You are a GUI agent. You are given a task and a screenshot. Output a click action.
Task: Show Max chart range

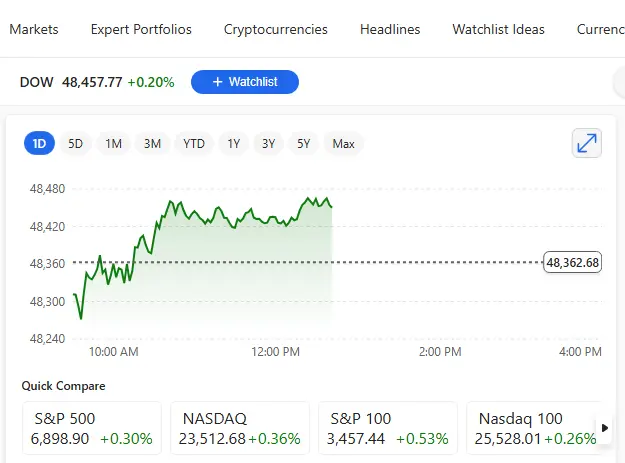pos(343,144)
